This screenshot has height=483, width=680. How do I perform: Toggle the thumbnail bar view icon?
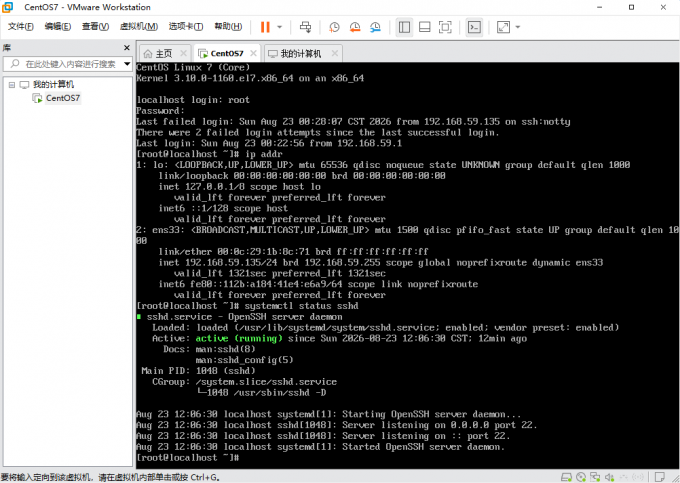pos(425,27)
